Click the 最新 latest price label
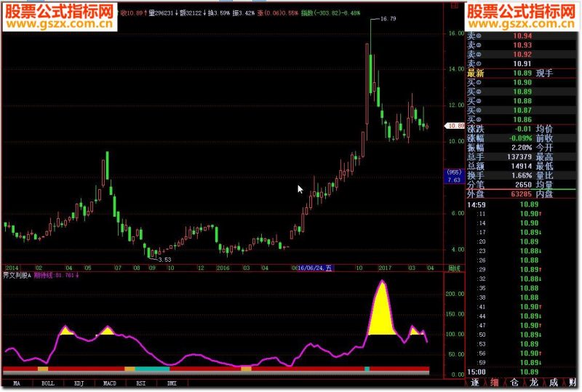 (x=476, y=73)
